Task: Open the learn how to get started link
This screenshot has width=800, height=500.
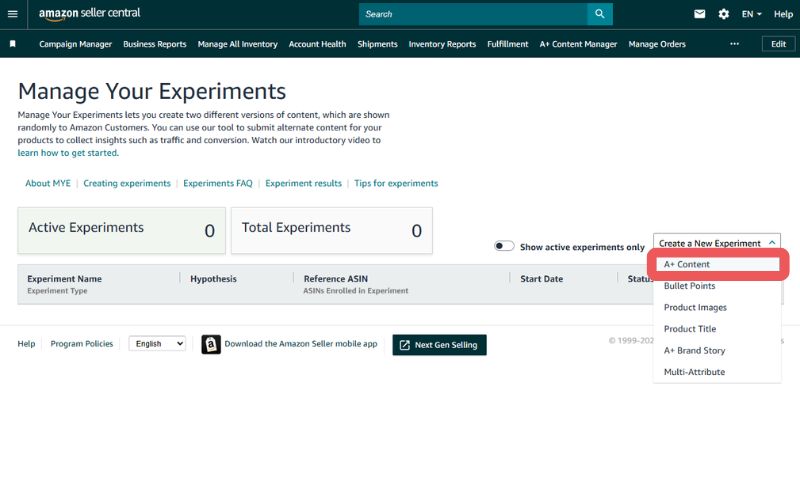Action: click(68, 153)
